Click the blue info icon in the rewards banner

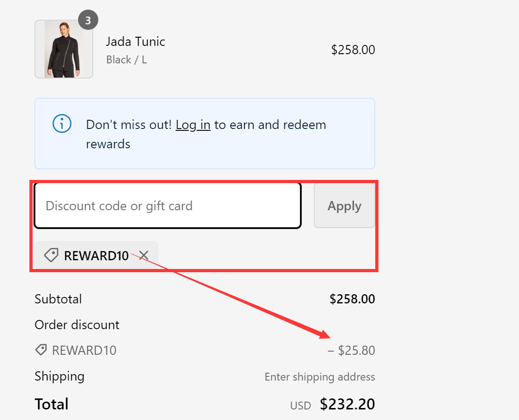click(x=62, y=123)
